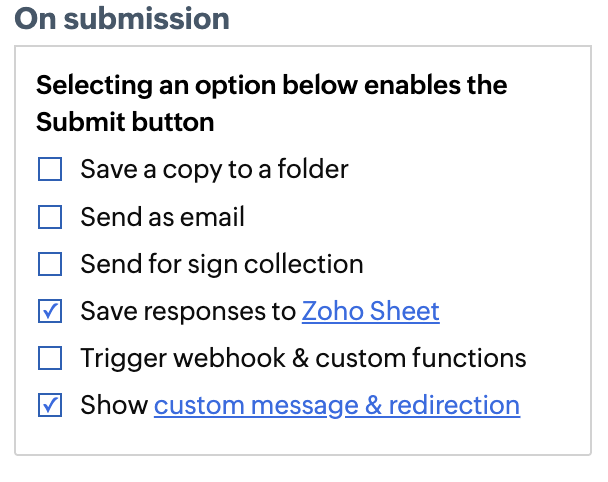Click the 'Send for sign collection' label text
The height and width of the screenshot is (482, 608).
[x=221, y=264]
